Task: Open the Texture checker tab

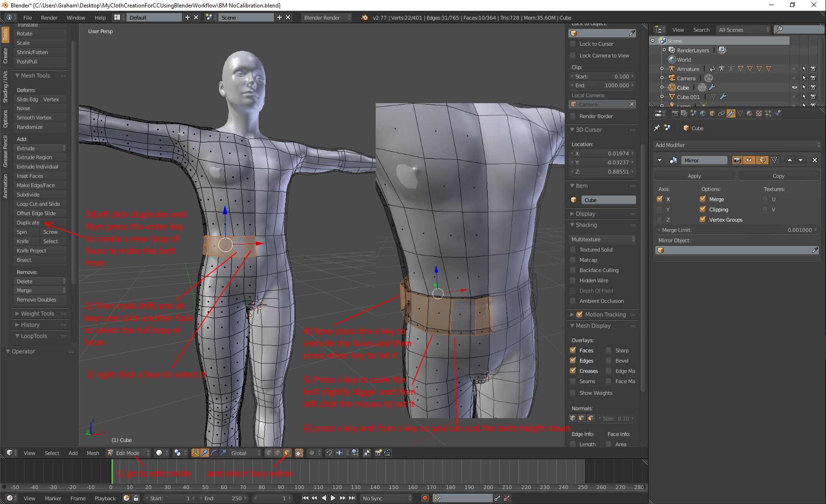Action: click(x=759, y=113)
